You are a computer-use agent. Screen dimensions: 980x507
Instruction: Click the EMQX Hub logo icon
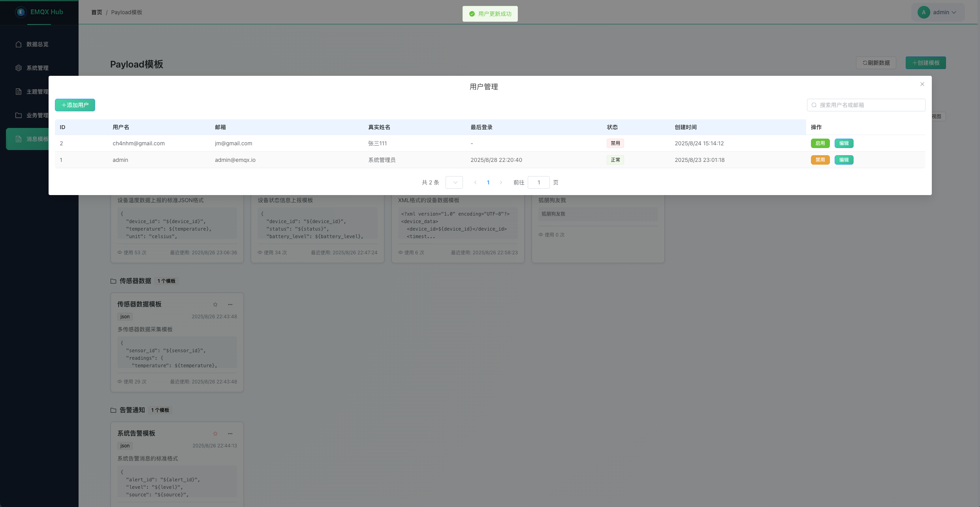21,12
